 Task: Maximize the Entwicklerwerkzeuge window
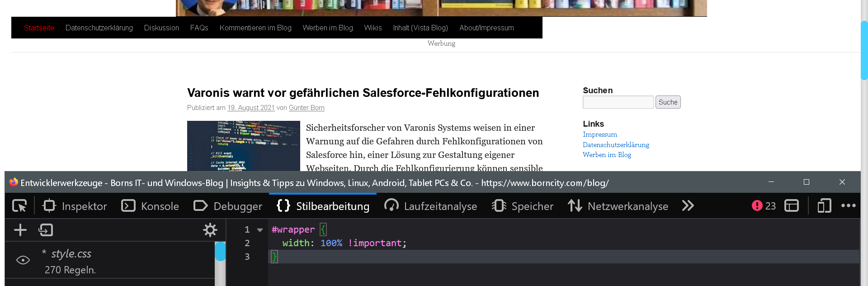pos(807,182)
